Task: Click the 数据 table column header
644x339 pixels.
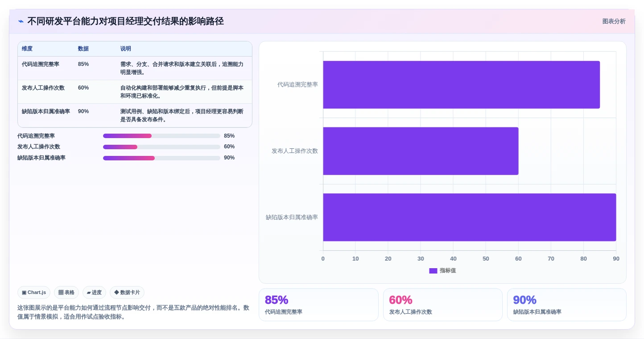Action: [x=83, y=49]
